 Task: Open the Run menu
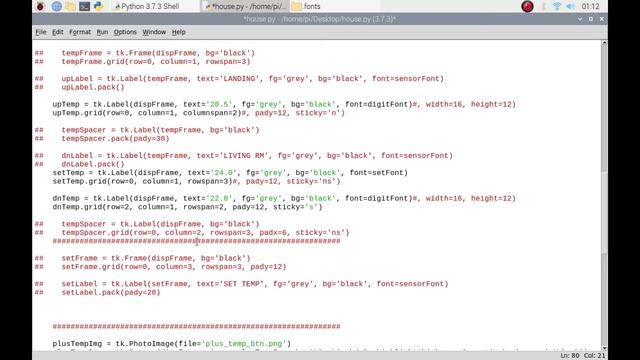point(102,32)
